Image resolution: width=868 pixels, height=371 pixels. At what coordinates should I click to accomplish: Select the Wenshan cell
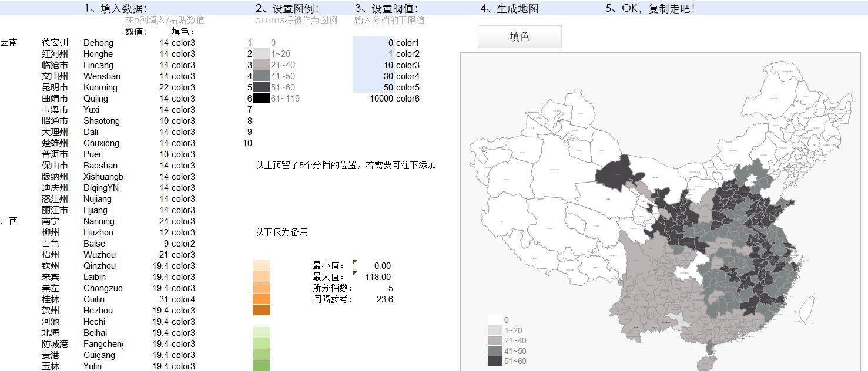click(x=103, y=76)
